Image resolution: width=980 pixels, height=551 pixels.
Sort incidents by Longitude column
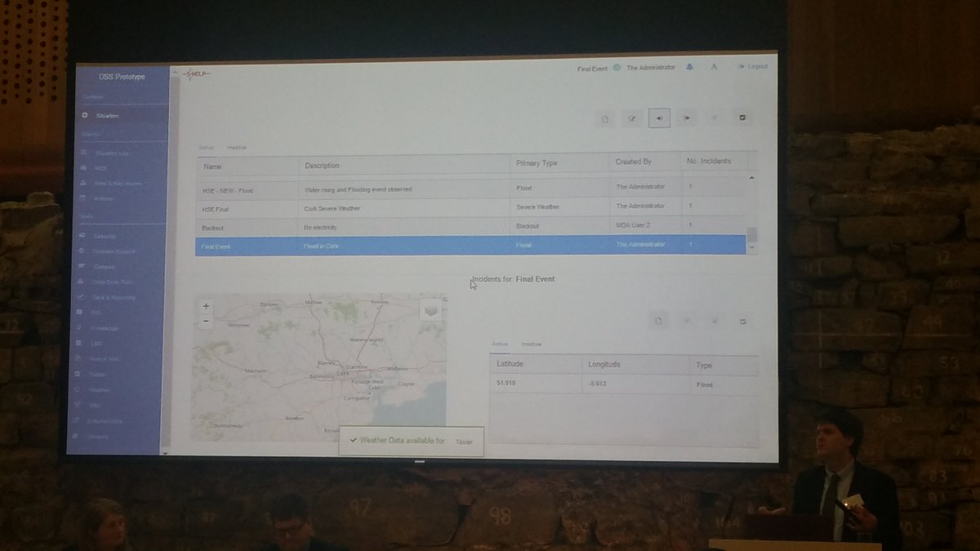[636, 364]
